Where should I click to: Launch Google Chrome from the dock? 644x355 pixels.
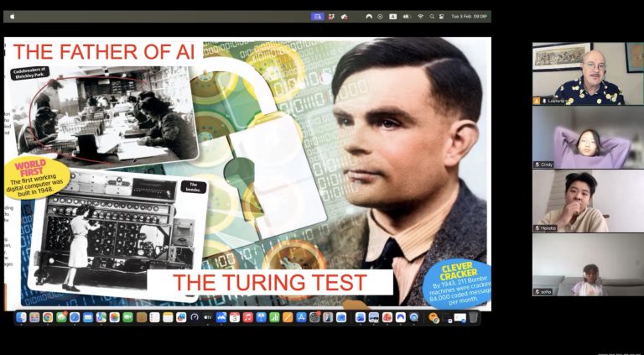tap(48, 317)
